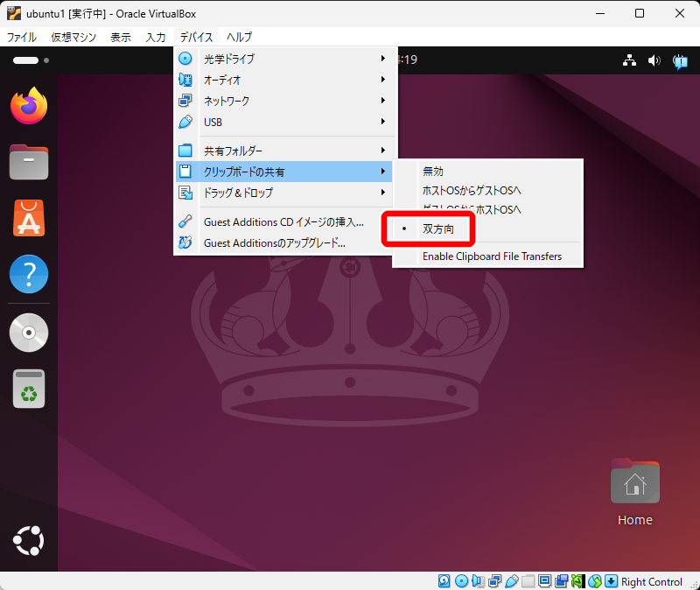Click the drag and drop icon in menu
The height and width of the screenshot is (590, 700).
[185, 193]
